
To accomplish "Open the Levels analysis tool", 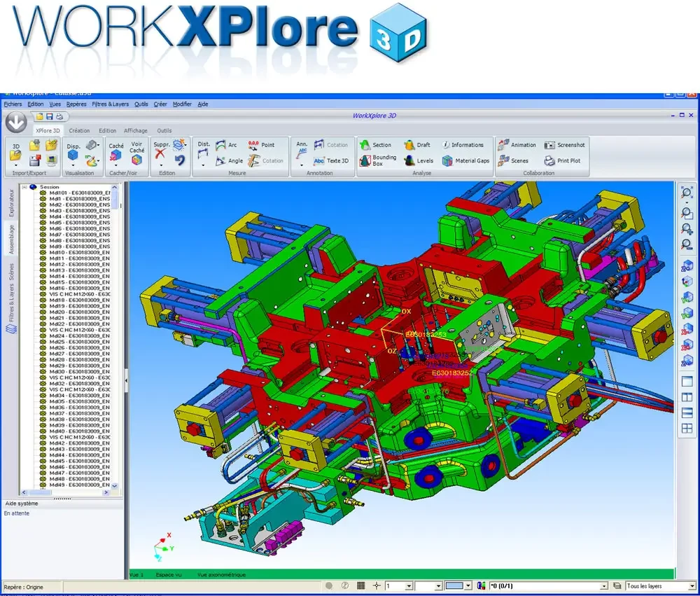I will pos(419,161).
